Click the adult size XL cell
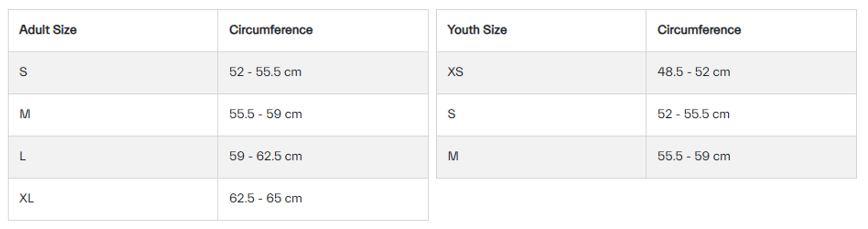868x229 pixels. point(27,198)
